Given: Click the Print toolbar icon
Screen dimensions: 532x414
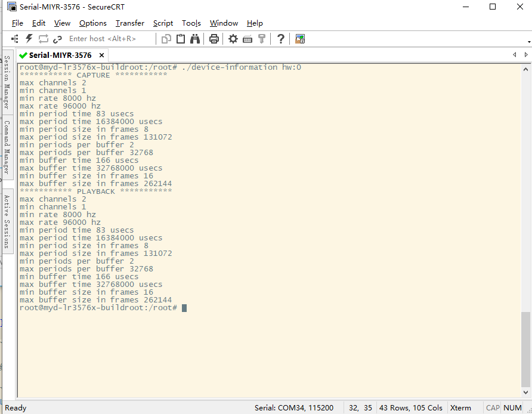Looking at the screenshot, I should coord(214,39).
